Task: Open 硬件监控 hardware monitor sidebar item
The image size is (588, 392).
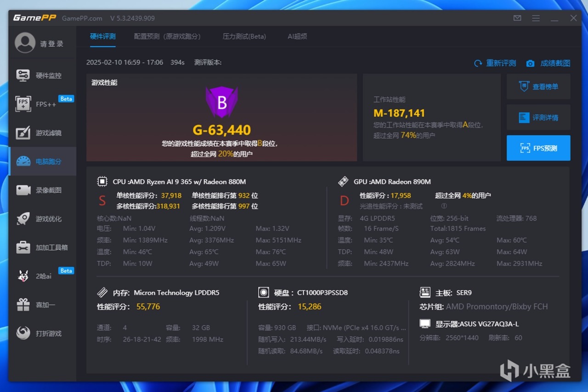Action: pos(42,75)
